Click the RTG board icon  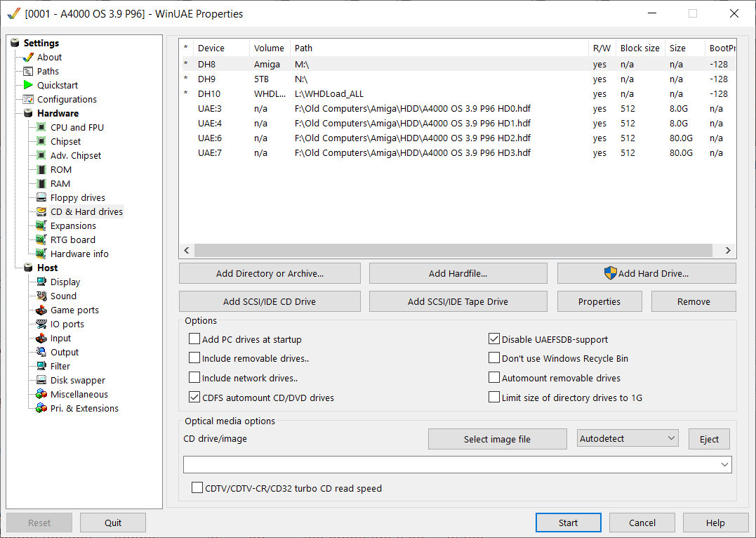pos(41,240)
